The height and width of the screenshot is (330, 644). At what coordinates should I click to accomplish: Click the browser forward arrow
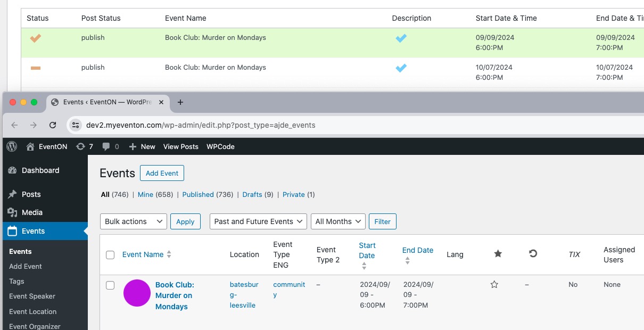point(34,125)
